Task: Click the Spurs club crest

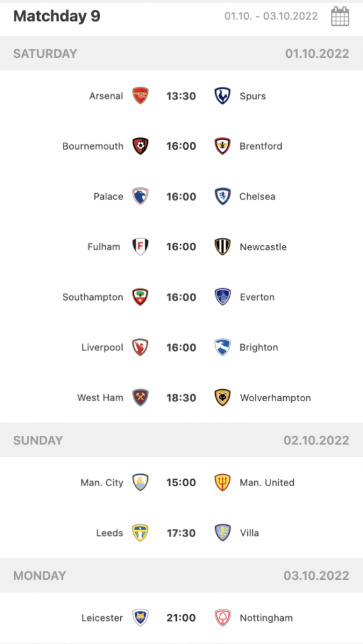Action: [x=222, y=96]
